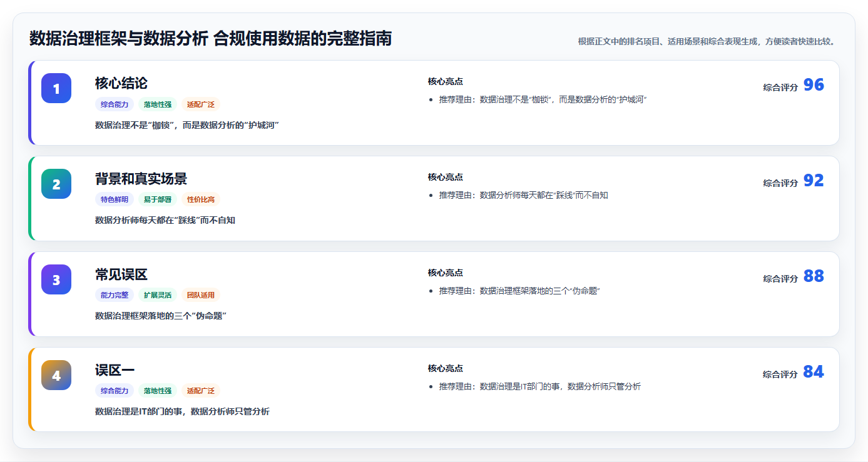The image size is (868, 462).
Task: Click 推荐理由 bullet mentioning 护城河
Action: point(543,100)
